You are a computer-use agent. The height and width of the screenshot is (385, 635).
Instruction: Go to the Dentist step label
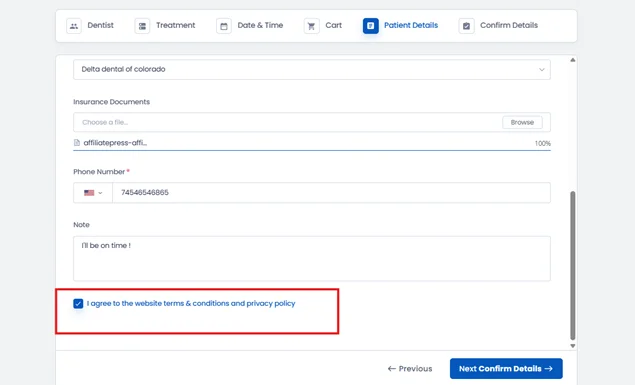(x=100, y=25)
